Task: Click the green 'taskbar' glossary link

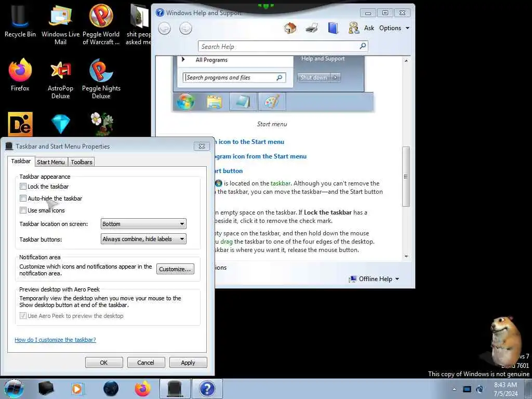Action: click(280, 183)
